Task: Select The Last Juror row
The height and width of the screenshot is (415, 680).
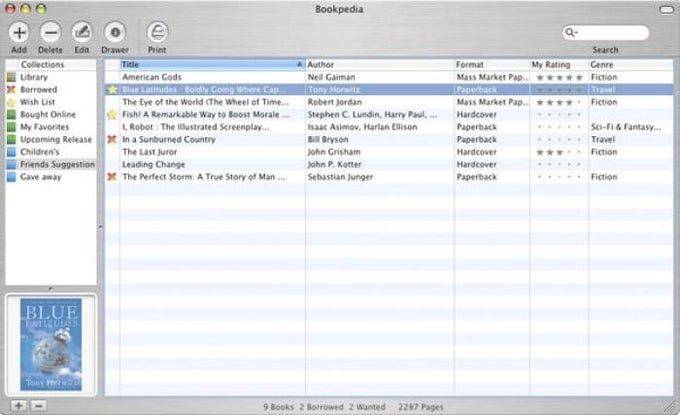Action: point(389,152)
